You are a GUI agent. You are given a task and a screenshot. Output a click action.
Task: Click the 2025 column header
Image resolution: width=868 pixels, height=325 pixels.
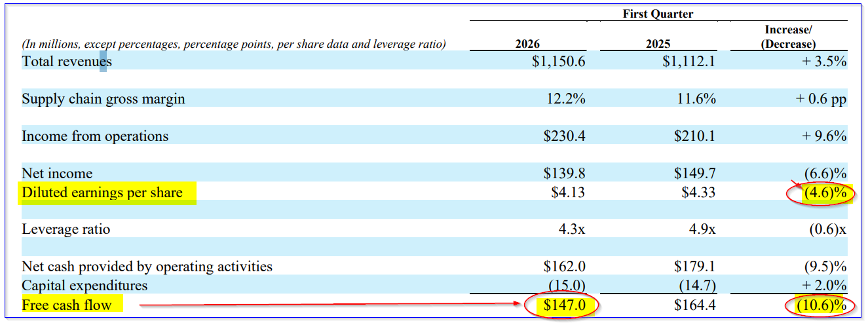(x=658, y=44)
